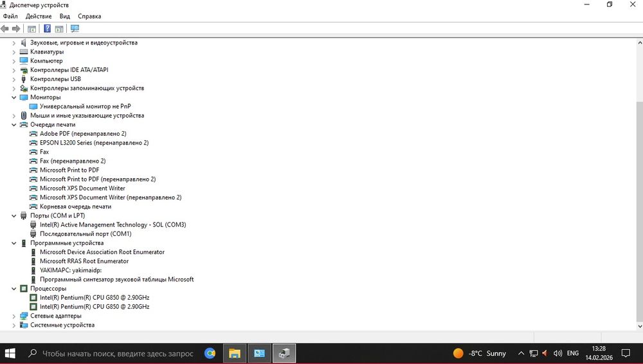Image resolution: width=643 pixels, height=364 pixels.
Task: Click the Back arrow toolbar icon
Action: coord(5,29)
